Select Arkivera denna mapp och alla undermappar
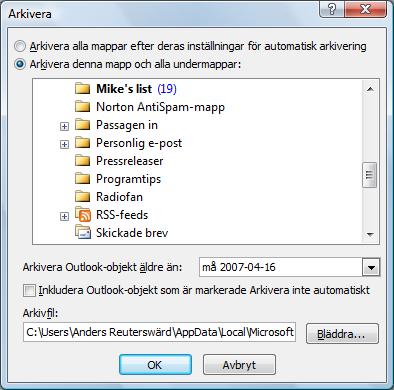 tap(20, 64)
